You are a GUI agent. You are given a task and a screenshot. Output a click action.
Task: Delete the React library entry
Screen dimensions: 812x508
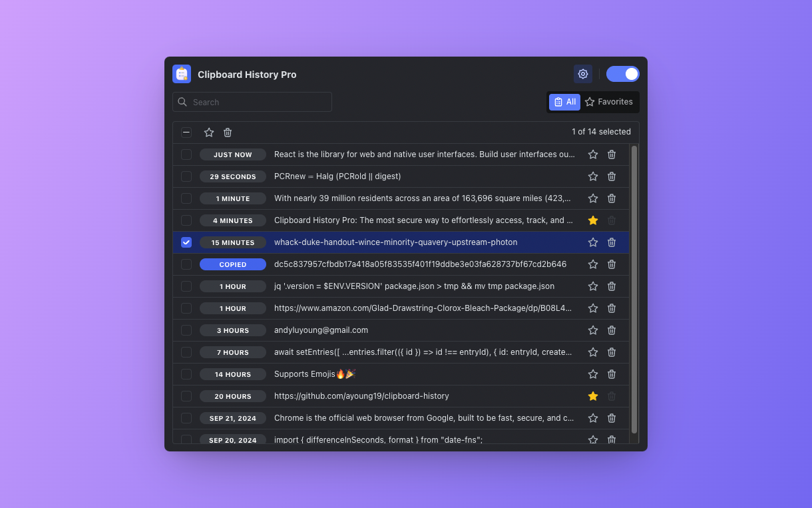coord(612,154)
